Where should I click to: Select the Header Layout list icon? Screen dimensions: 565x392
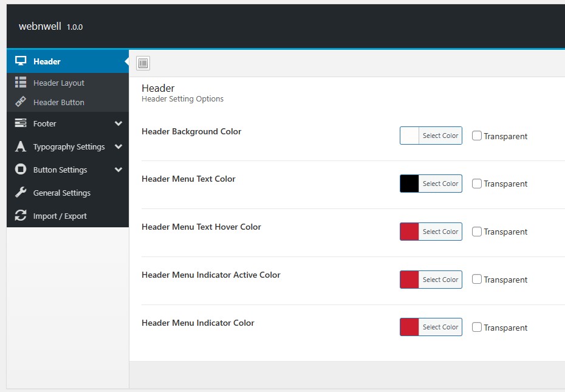click(x=22, y=82)
